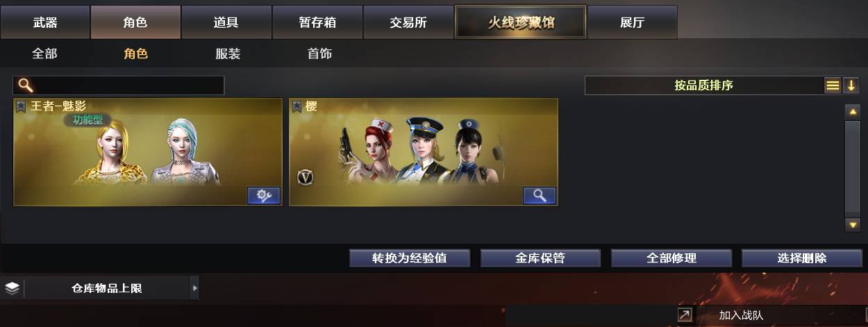Open gear settings on 王者-魅影 card
868x327 pixels.
click(x=264, y=196)
